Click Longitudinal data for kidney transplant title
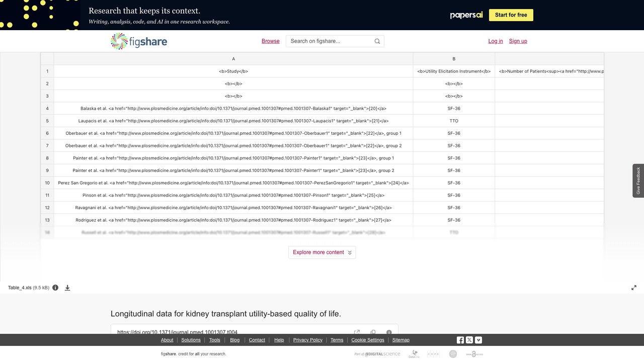This screenshot has width=644, height=362. point(226,314)
